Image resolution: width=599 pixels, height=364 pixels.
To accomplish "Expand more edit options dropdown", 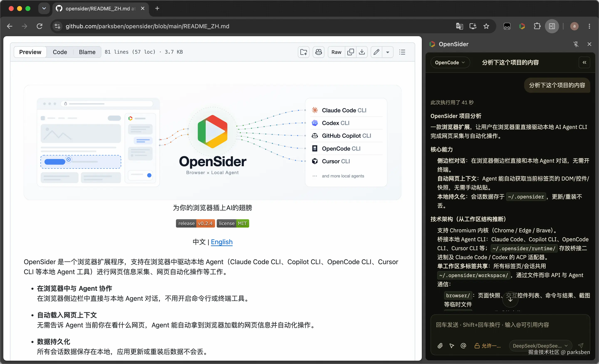I will (x=387, y=52).
